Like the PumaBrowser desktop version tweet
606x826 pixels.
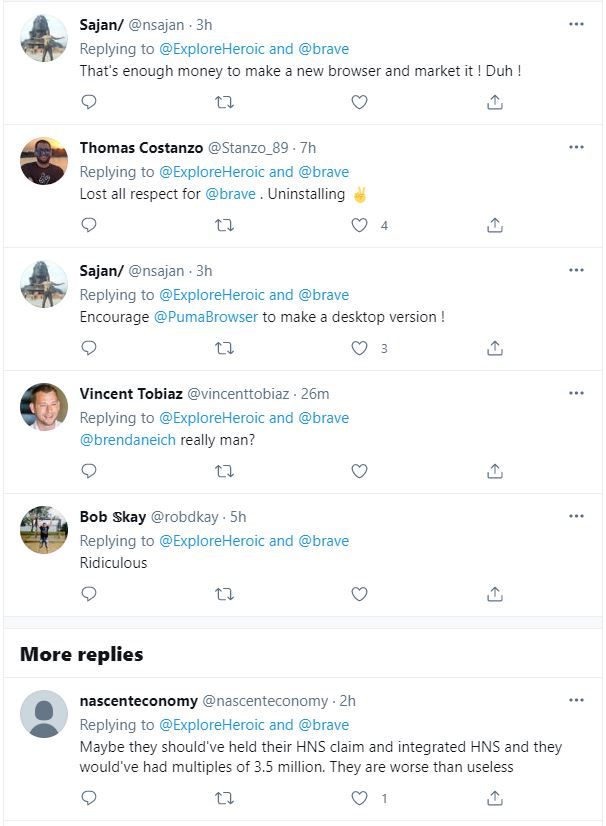(360, 348)
